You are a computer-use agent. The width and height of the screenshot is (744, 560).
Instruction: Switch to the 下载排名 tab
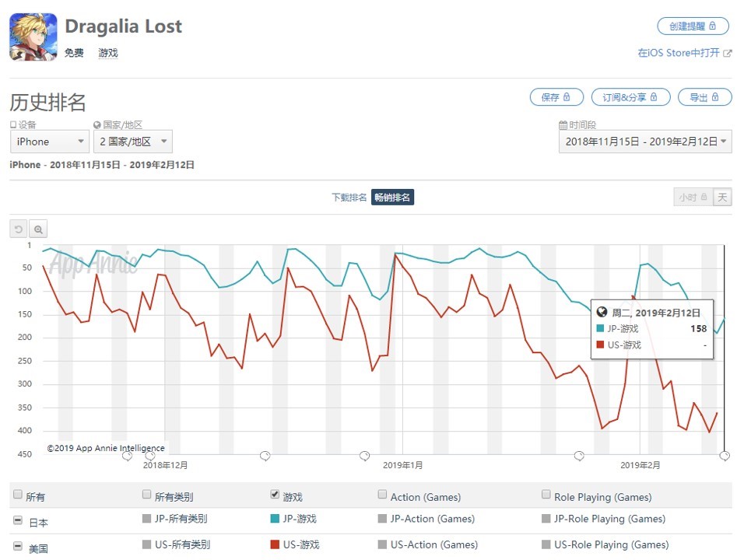click(349, 198)
